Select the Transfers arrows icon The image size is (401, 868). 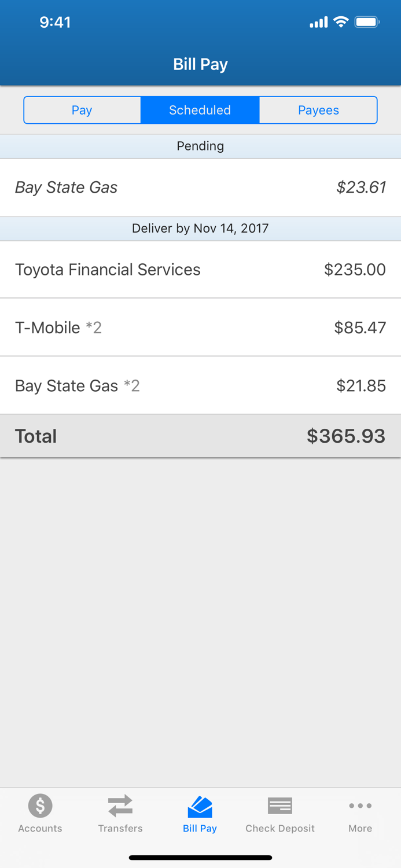coord(120,806)
